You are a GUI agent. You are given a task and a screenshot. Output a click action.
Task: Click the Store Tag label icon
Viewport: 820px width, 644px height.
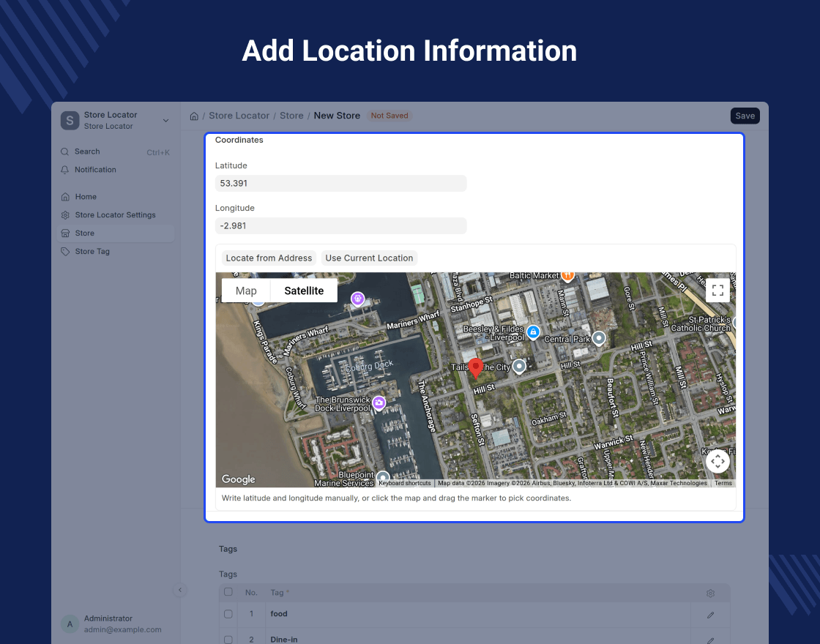[x=65, y=252]
